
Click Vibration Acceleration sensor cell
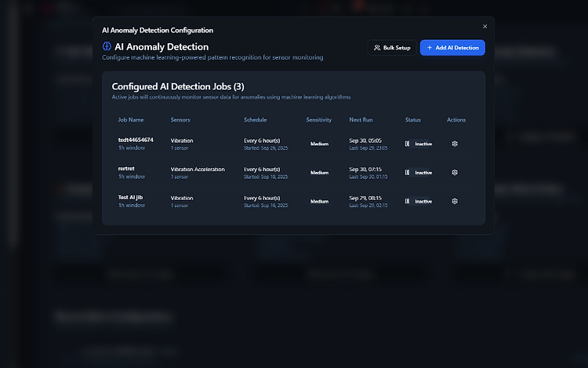click(x=198, y=169)
